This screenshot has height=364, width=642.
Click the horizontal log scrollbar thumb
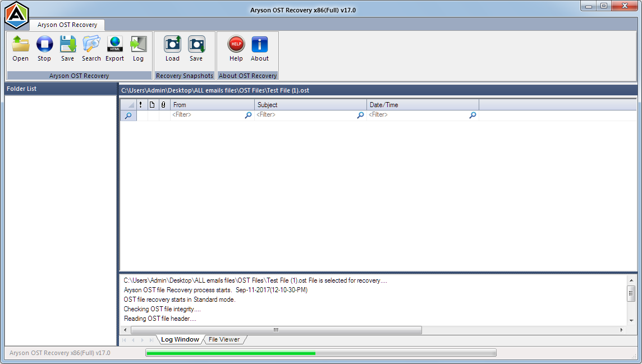pos(276,330)
